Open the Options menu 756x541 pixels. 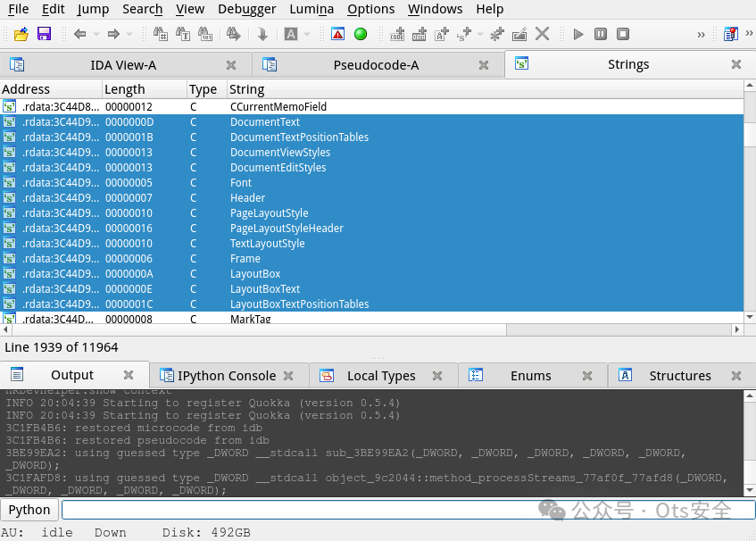pyautogui.click(x=370, y=9)
